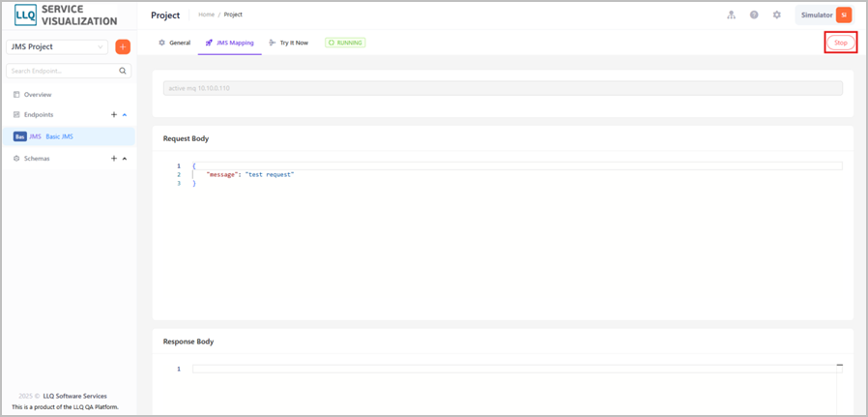Select the JMS Basic JMS endpoint
The width and height of the screenshot is (868, 417).
[69, 136]
